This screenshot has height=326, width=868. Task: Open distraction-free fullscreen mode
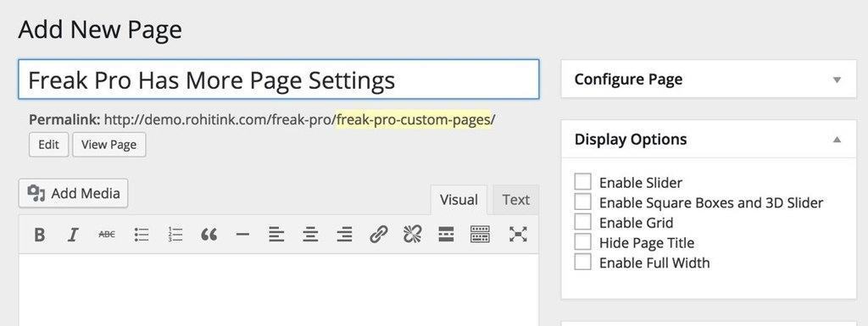(518, 235)
